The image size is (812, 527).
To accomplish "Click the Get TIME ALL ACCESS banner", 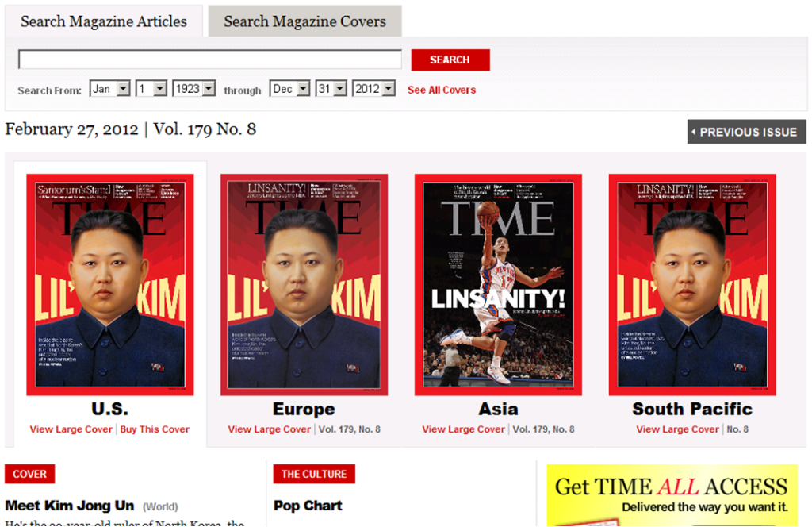I will pos(672,495).
